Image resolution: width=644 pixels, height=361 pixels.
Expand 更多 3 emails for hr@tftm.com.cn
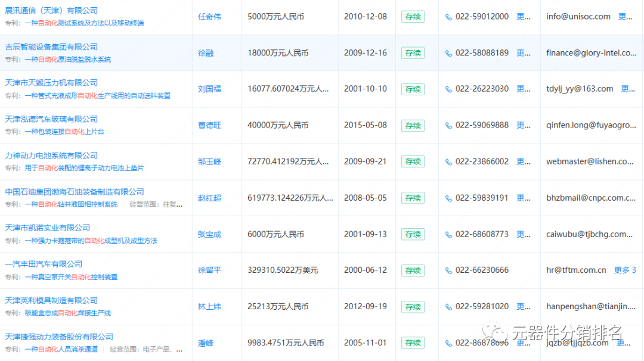coord(625,270)
